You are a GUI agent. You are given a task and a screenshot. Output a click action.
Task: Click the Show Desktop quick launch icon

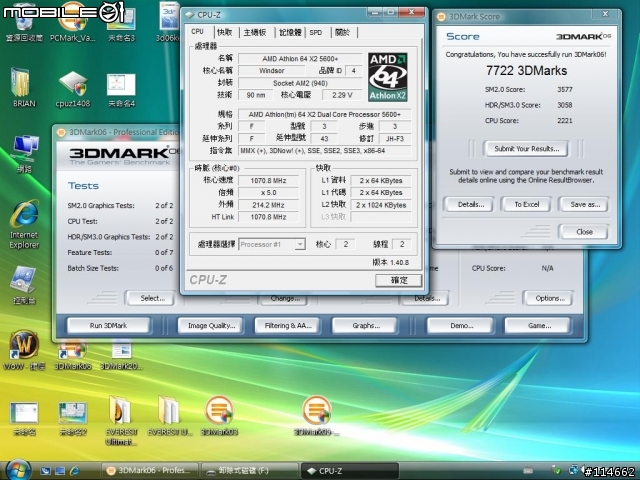click(x=45, y=471)
